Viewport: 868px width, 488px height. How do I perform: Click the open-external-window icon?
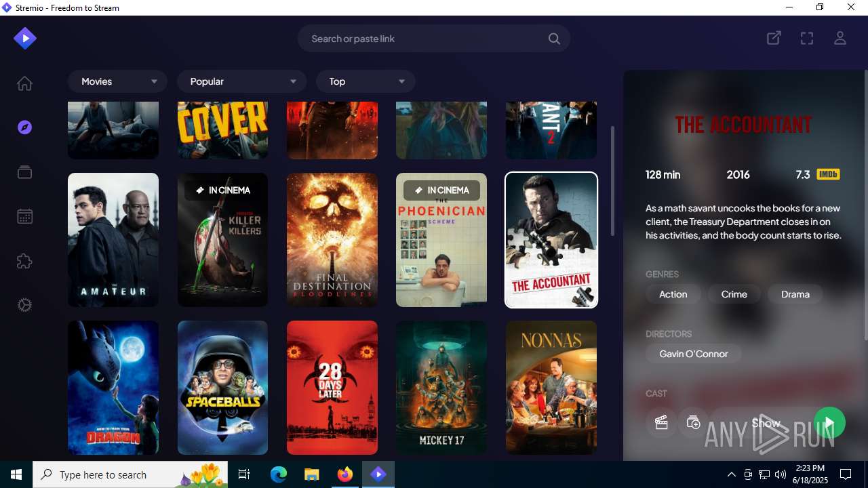pos(774,39)
